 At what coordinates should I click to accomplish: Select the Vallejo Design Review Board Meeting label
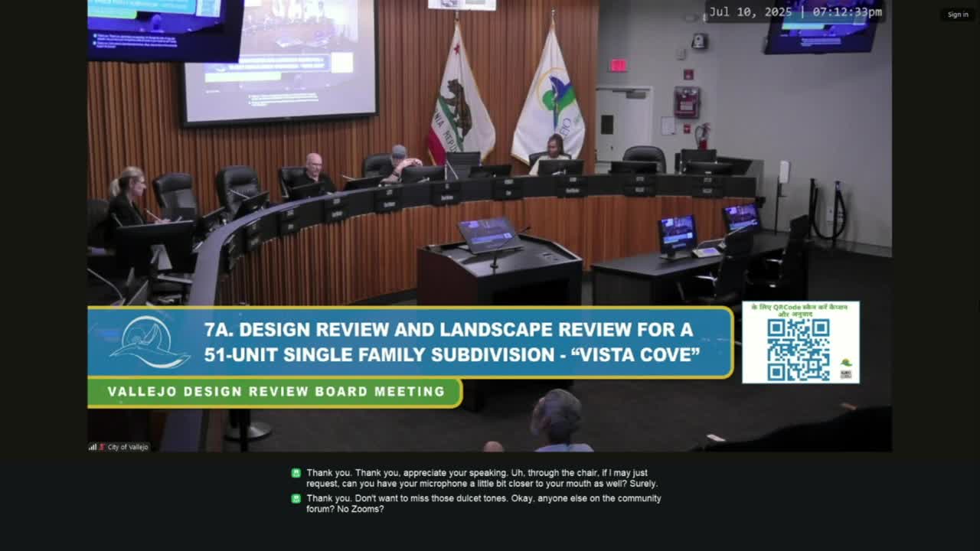(x=274, y=392)
